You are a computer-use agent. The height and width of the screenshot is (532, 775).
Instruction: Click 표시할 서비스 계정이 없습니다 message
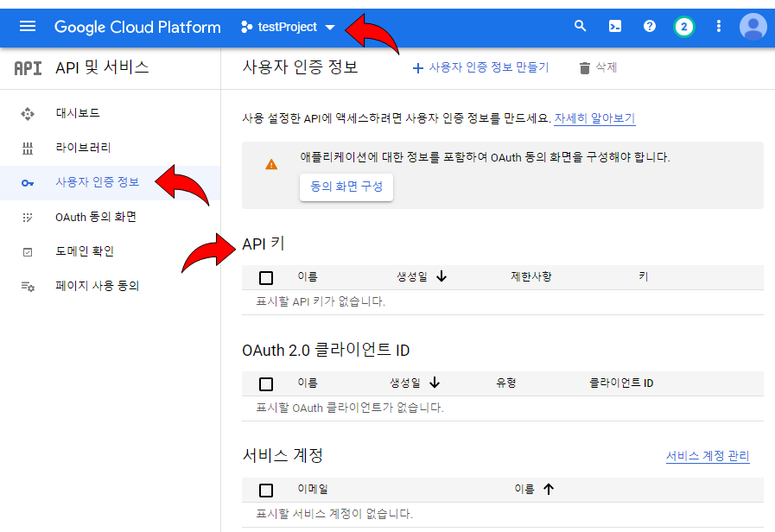point(334,514)
